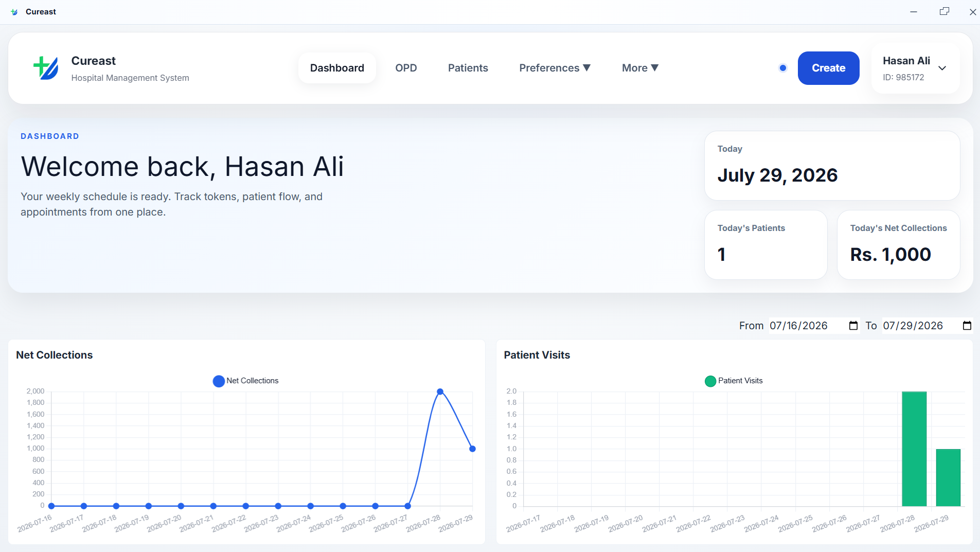Click the "Patient Visits" legend label text
Image resolution: width=980 pixels, height=552 pixels.
click(x=740, y=381)
